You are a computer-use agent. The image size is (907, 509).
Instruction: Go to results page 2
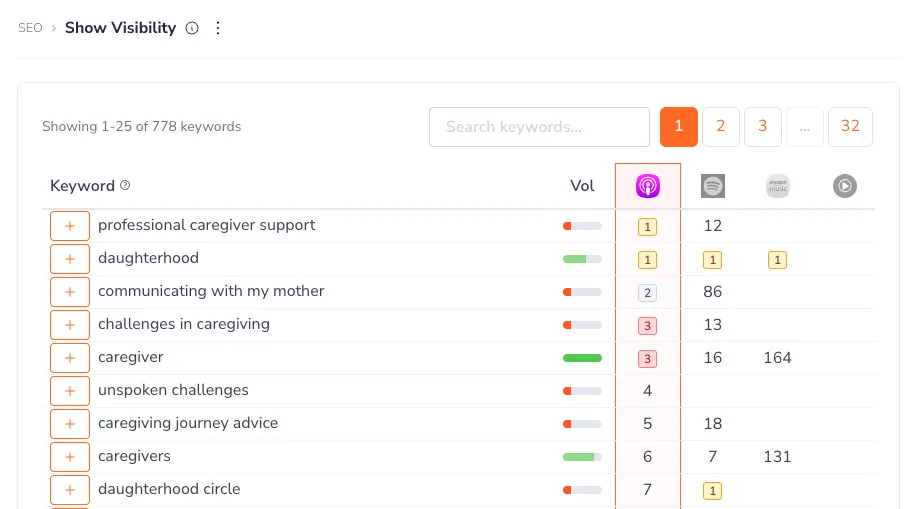721,127
